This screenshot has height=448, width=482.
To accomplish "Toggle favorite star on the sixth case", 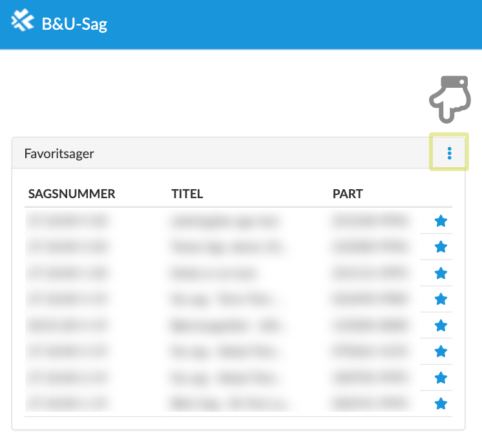I will tap(441, 351).
